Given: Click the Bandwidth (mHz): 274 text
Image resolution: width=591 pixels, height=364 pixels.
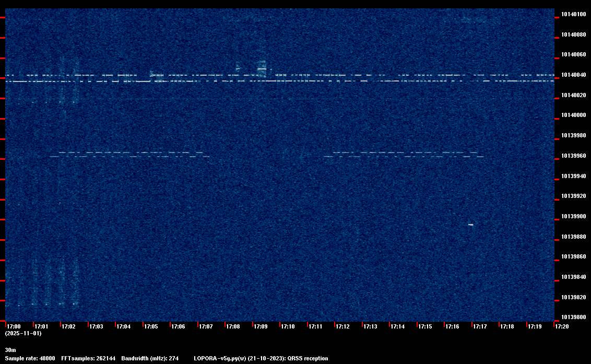Looking at the screenshot, I should click(x=150, y=358).
